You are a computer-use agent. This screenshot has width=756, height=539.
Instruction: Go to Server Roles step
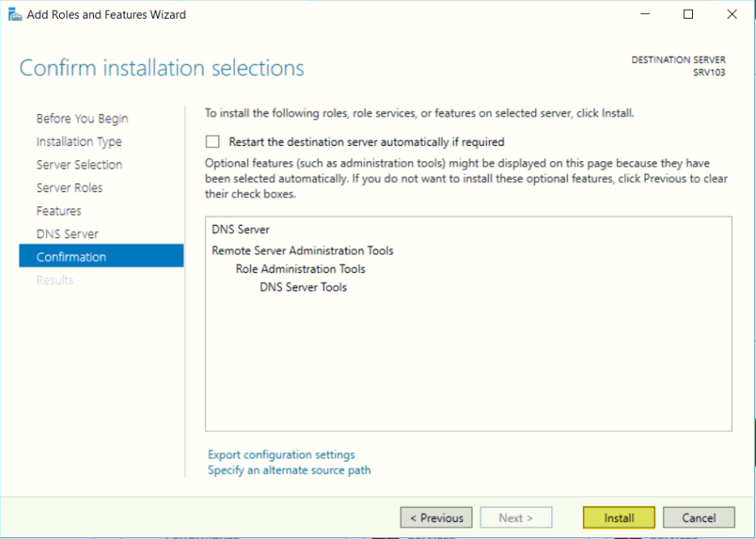tap(70, 188)
